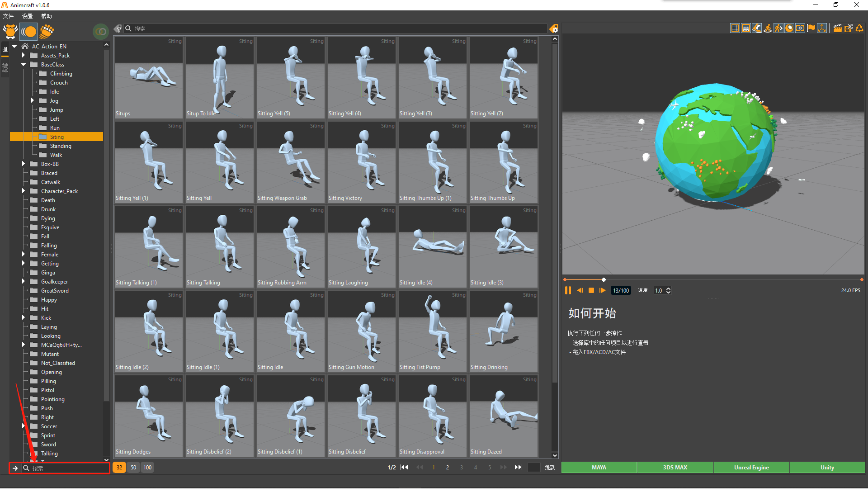Open the 设置 menu
This screenshot has height=492, width=868.
[28, 16]
